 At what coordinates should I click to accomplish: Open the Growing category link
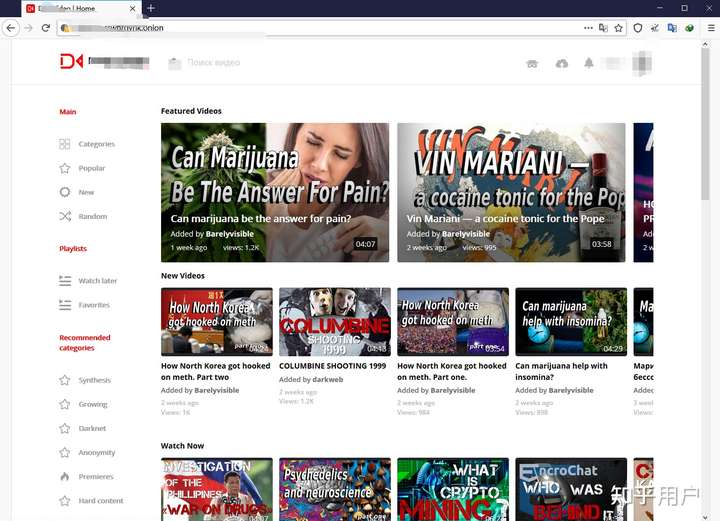click(x=93, y=404)
